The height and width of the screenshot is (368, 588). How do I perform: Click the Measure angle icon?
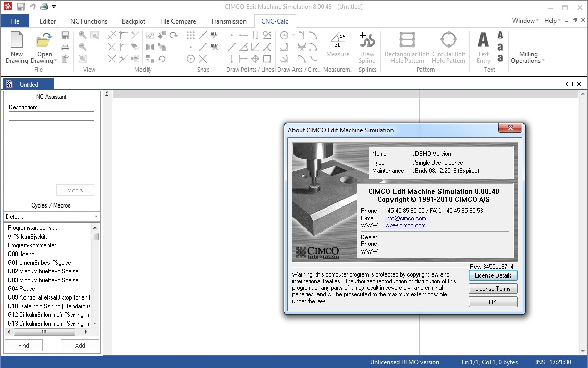(337, 39)
